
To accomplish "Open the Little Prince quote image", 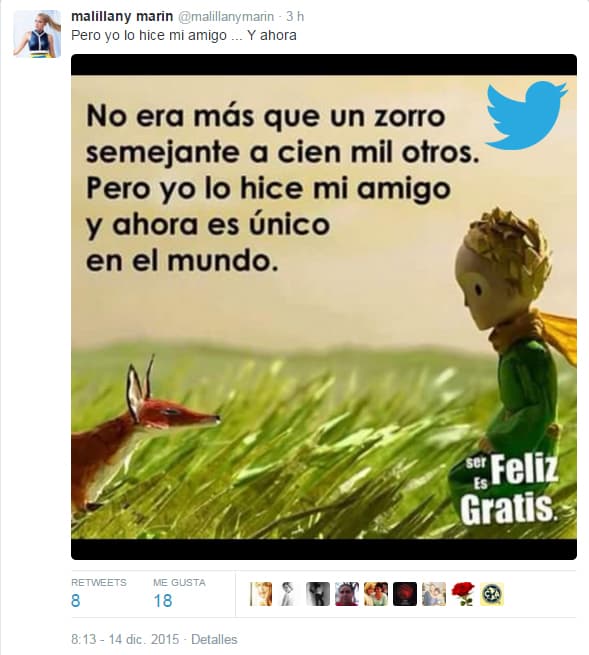I will pos(324,307).
